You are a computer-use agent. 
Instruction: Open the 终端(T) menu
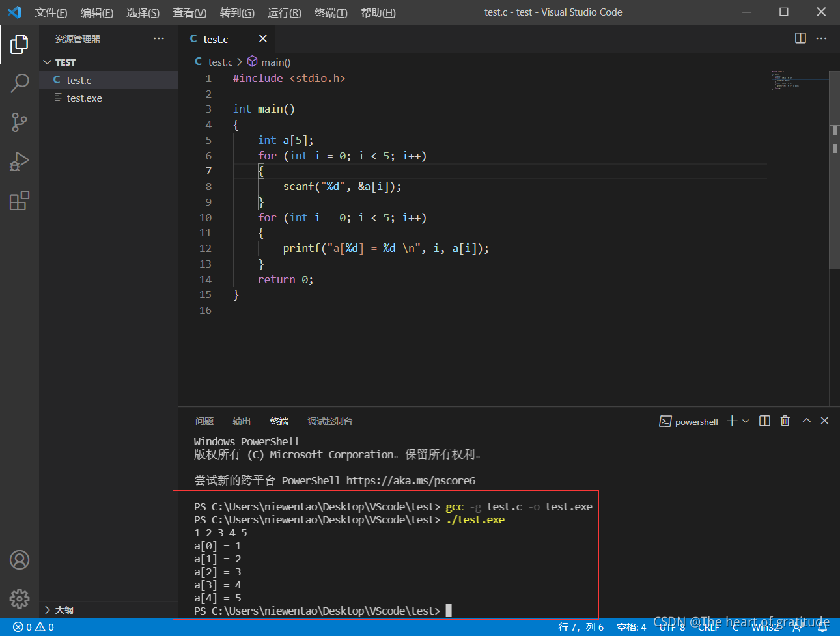click(x=331, y=12)
